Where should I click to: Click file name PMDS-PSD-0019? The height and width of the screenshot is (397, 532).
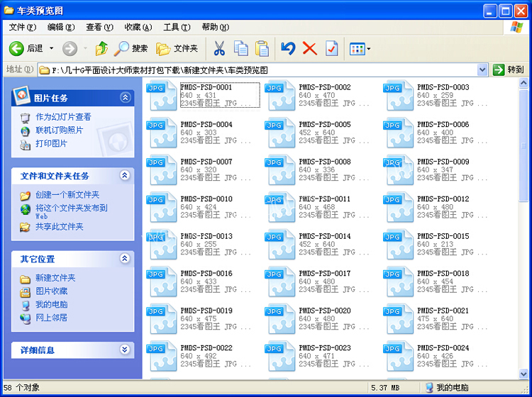[206, 311]
